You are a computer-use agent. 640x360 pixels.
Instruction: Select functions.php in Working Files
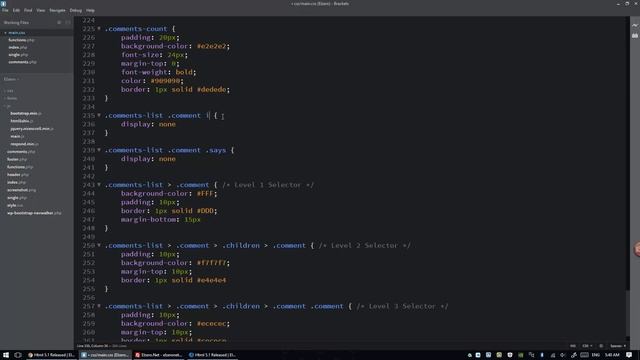click(21, 40)
